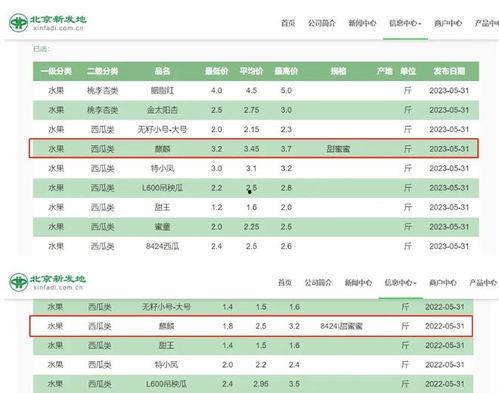Click L600吊秧瓜 in the 2022-05-31 table
This screenshot has width=499, height=393.
coord(166,384)
